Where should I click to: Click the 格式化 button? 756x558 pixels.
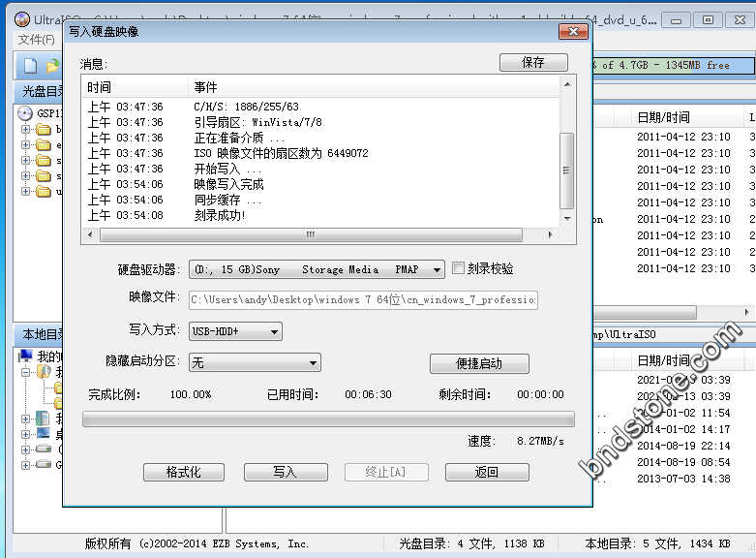click(x=184, y=472)
